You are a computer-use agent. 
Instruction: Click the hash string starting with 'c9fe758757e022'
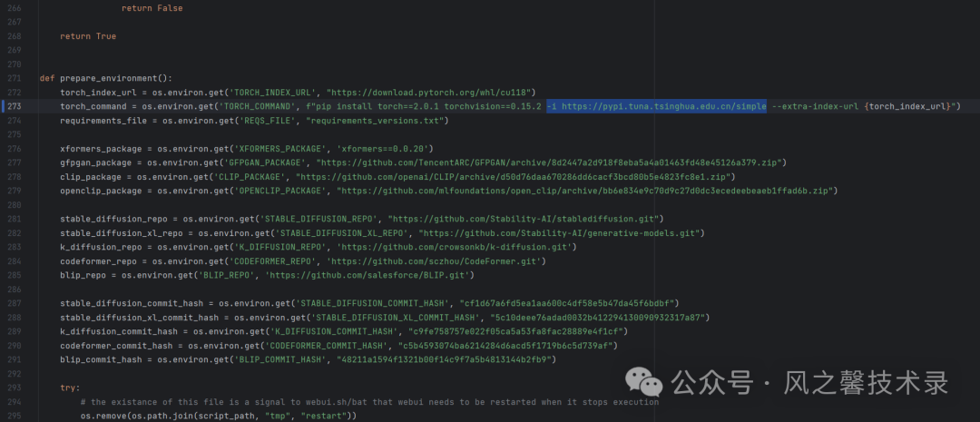pos(515,331)
